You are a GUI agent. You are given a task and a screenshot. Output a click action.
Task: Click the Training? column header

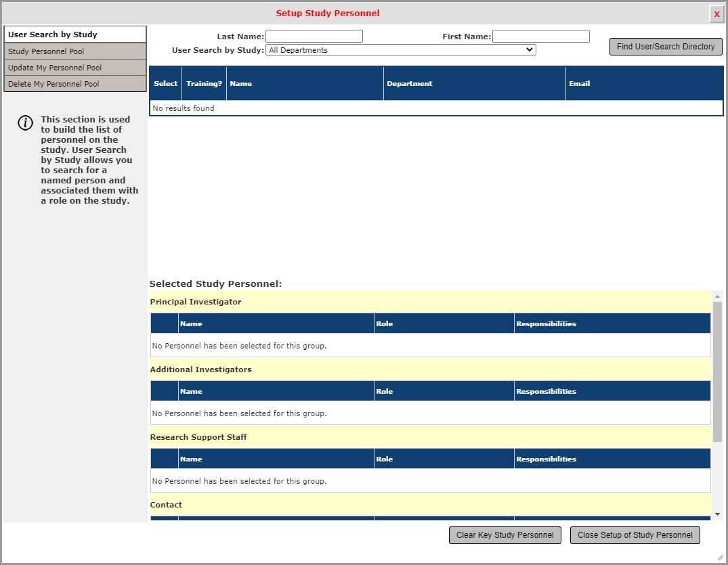204,83
